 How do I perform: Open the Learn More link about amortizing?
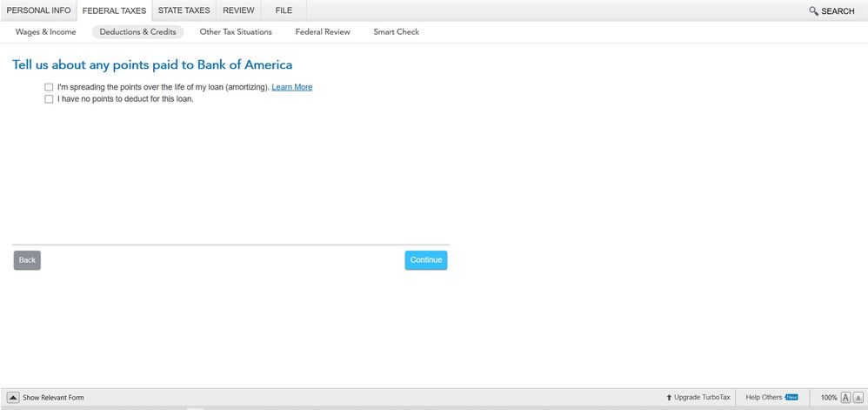coord(291,87)
